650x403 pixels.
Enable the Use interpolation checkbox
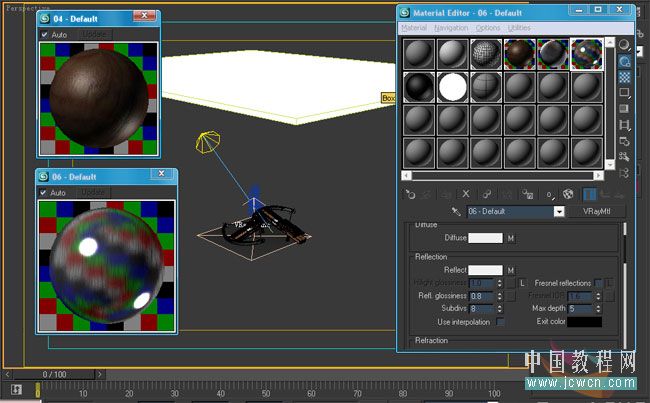(500, 322)
